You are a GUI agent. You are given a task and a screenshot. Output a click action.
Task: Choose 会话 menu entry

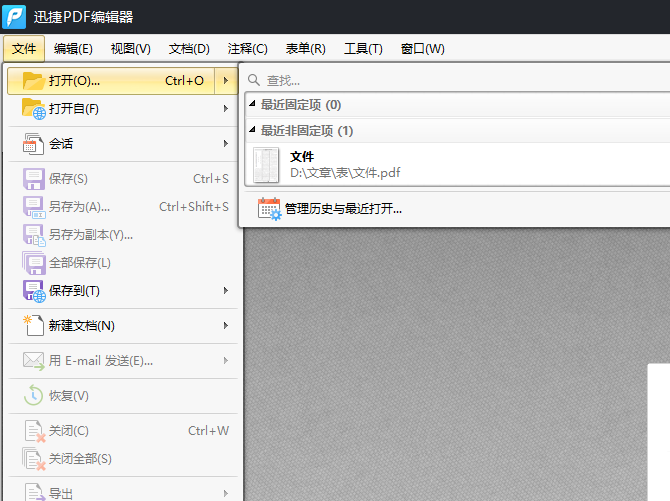point(123,144)
